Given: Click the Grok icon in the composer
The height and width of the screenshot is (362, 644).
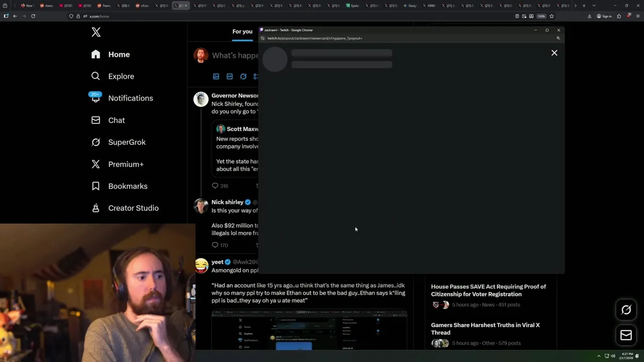Looking at the screenshot, I should coord(243,76).
